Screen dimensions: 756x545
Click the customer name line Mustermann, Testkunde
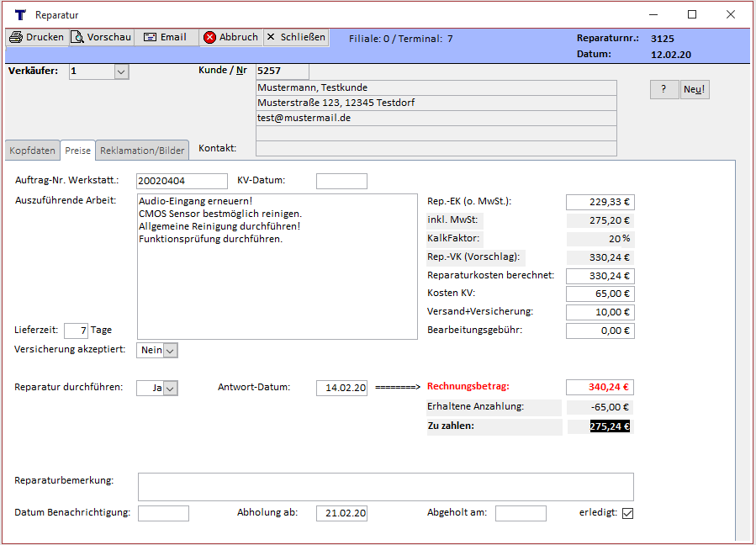tap(436, 87)
